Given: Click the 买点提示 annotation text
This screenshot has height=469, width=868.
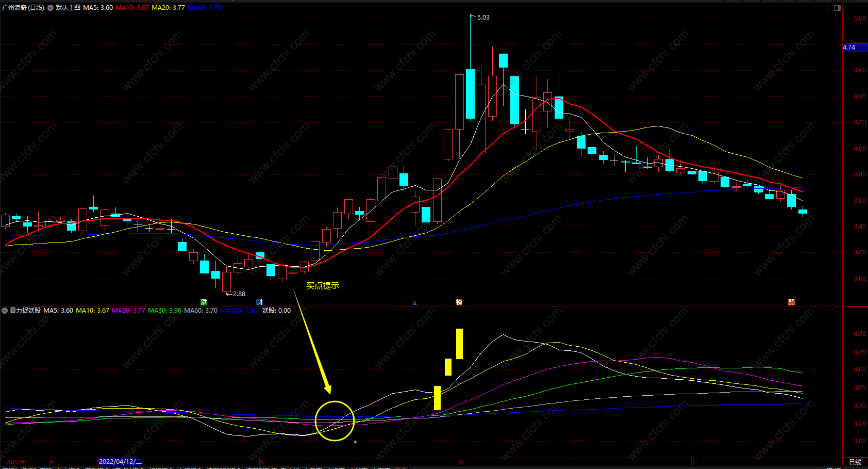Looking at the screenshot, I should (x=323, y=286).
